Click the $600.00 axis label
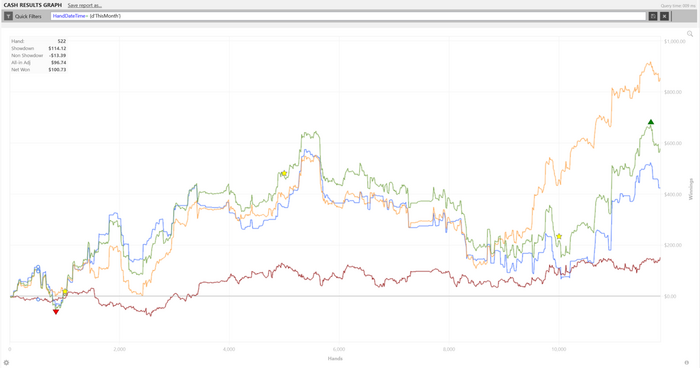Image resolution: width=700 pixels, height=368 pixels. click(673, 143)
